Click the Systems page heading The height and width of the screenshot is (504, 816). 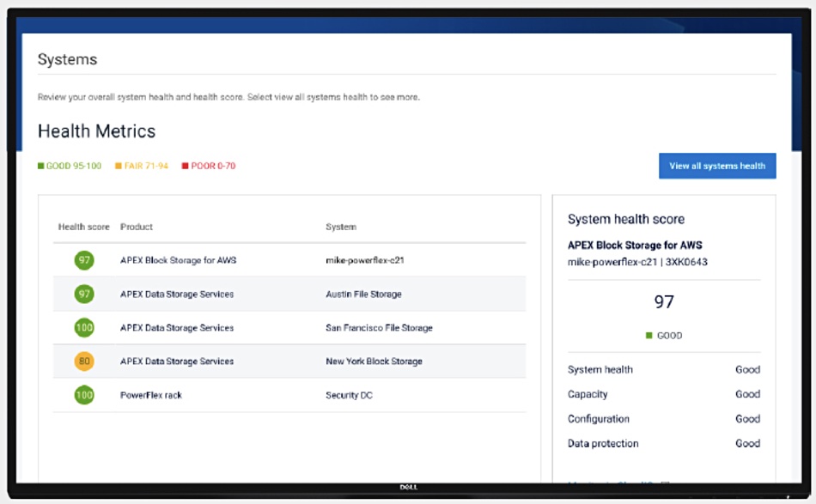67,59
